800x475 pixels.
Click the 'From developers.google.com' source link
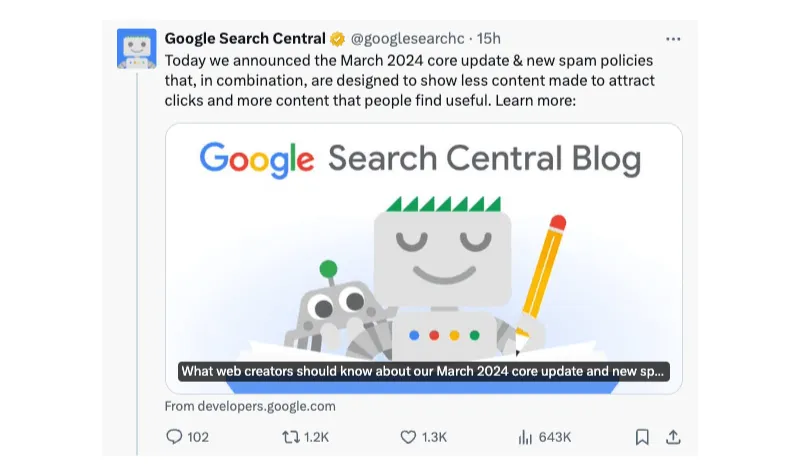[x=250, y=406]
